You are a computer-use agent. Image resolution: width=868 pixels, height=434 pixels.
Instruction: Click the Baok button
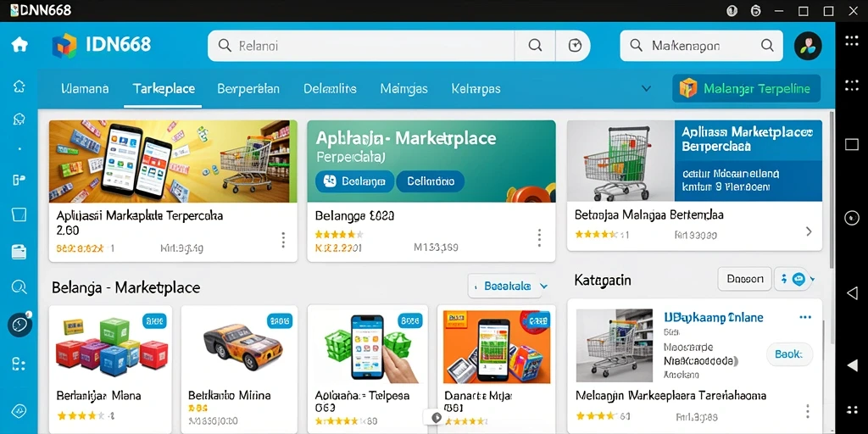(789, 353)
